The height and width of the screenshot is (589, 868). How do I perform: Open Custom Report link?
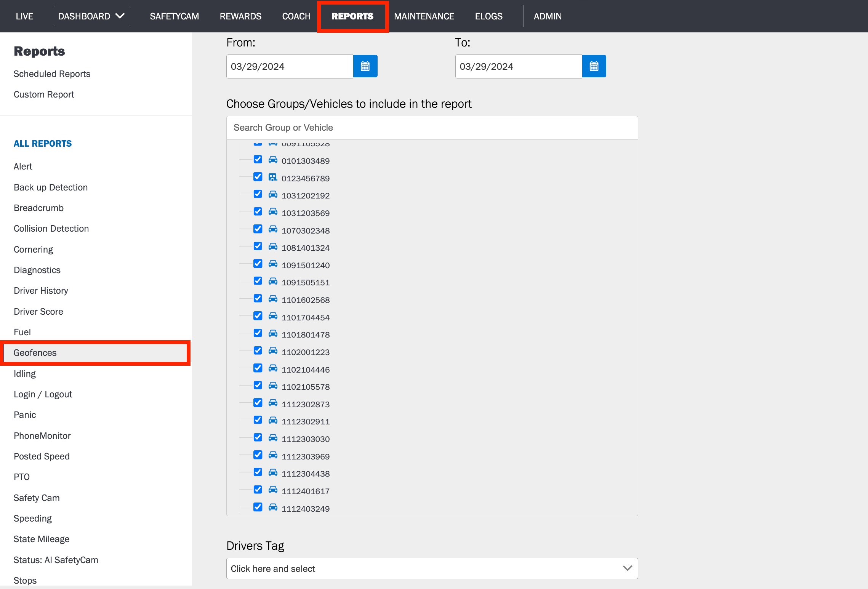44,94
